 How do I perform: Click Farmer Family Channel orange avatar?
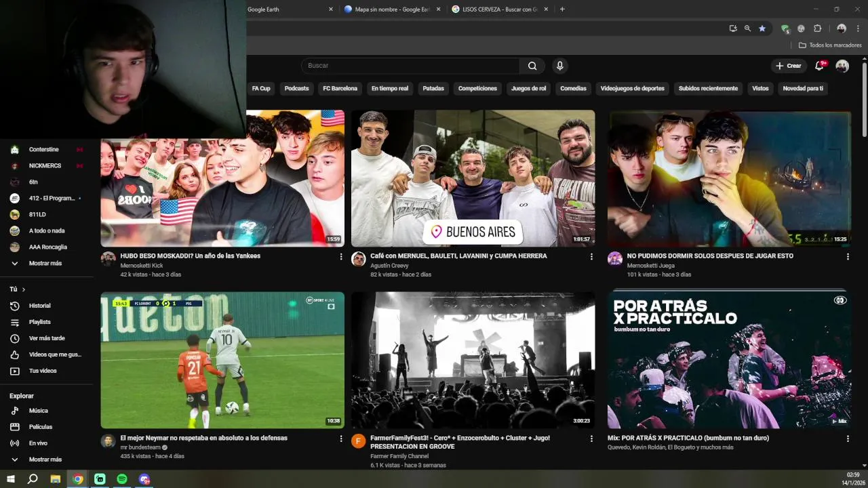(x=359, y=441)
